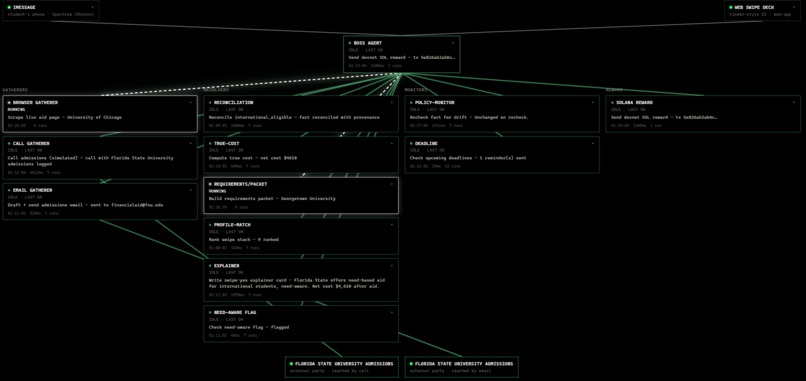Viewport: 806px width, 381px height.
Task: Click the dot on the reached-by-email Admissions node
Action: 411,364
